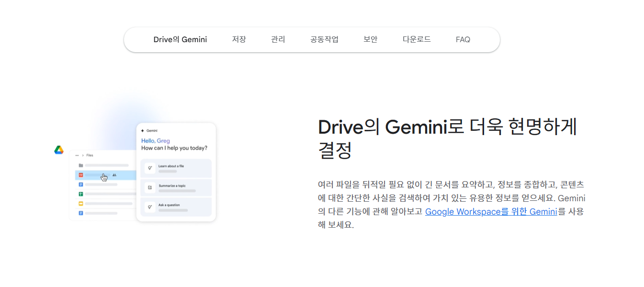Viewport: 644px width, 287px height.
Task: Click the Gemini panel title text
Action: click(x=152, y=130)
